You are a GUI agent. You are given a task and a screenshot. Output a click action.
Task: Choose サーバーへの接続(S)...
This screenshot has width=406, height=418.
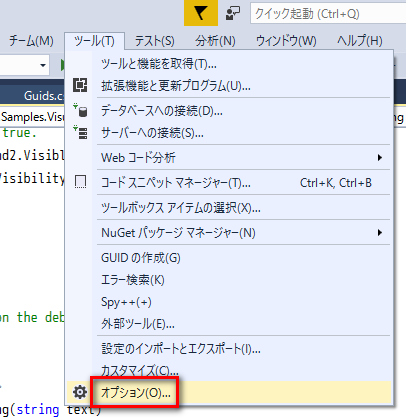(228, 133)
